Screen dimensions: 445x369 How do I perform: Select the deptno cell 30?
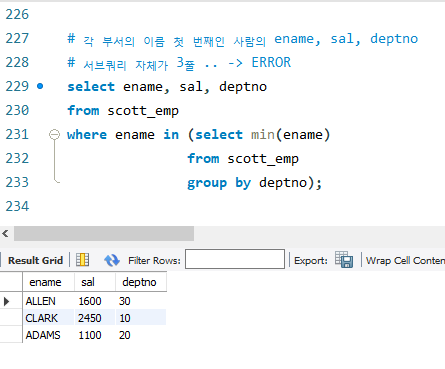point(141,301)
